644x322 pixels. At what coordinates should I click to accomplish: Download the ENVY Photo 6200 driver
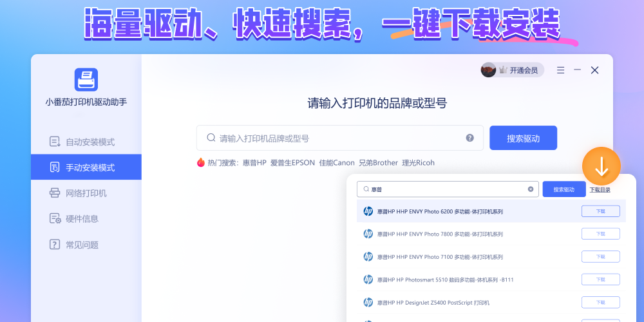(x=600, y=211)
